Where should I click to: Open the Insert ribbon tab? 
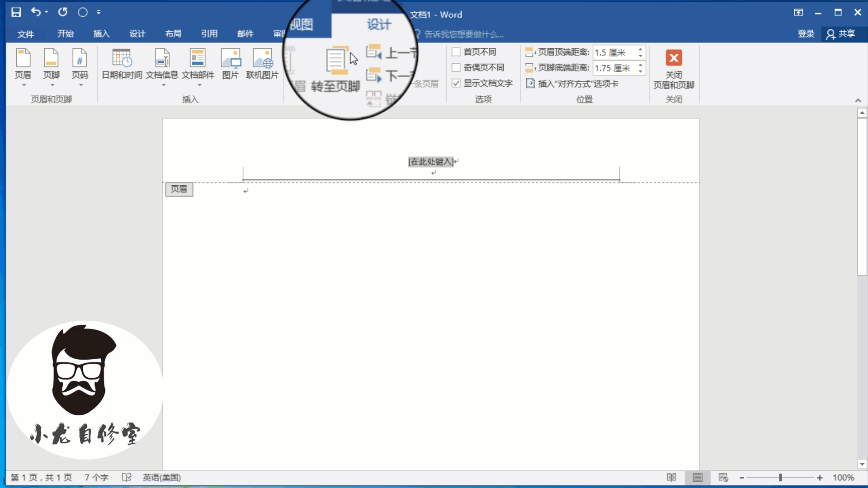click(x=101, y=34)
